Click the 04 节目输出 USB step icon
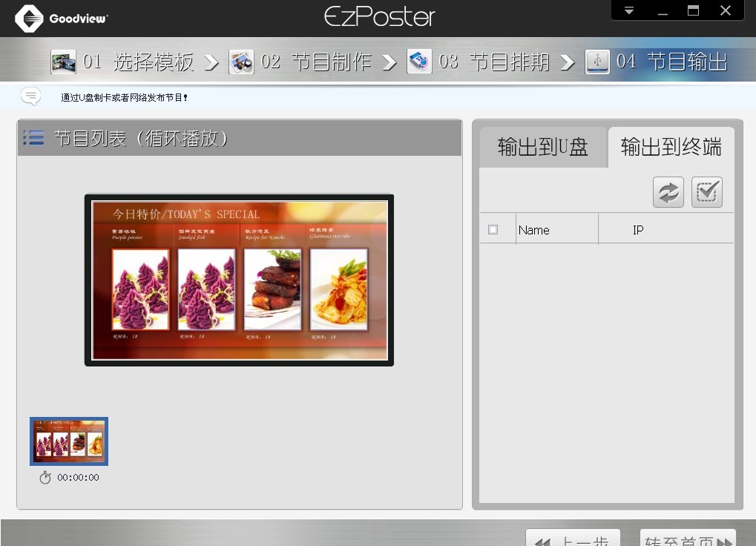The width and height of the screenshot is (756, 546). (x=597, y=62)
